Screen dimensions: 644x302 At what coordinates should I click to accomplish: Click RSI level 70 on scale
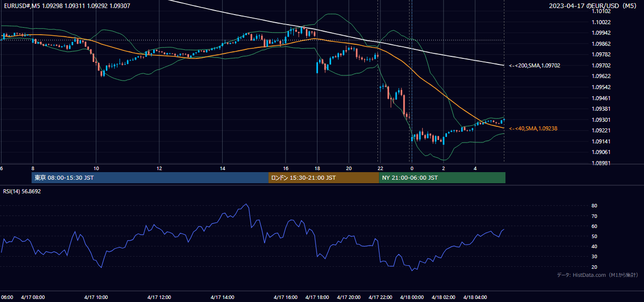point(595,216)
